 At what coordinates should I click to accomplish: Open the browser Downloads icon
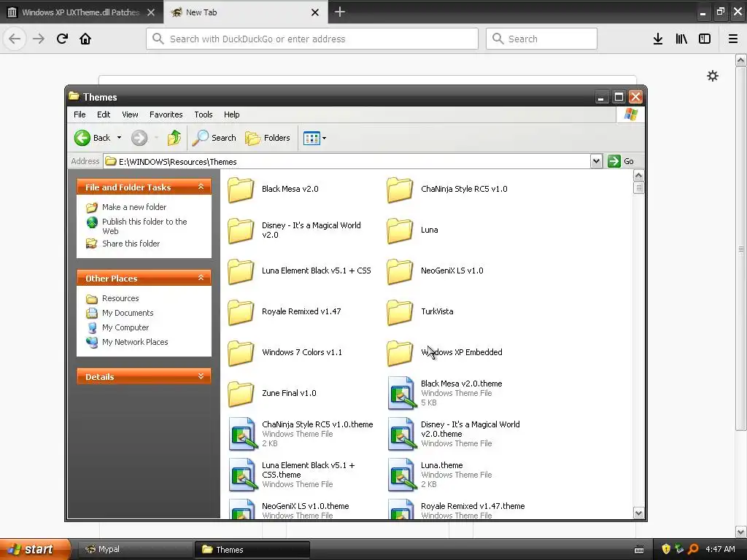[x=658, y=39]
